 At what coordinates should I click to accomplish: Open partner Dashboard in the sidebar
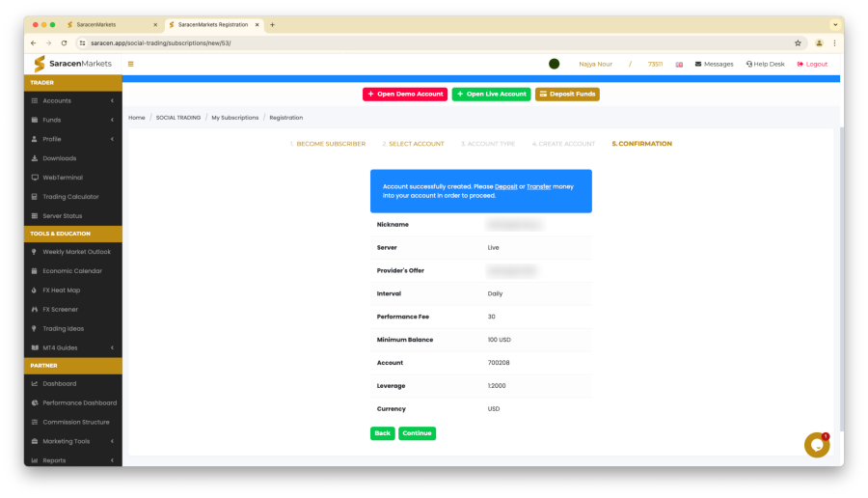click(73, 384)
